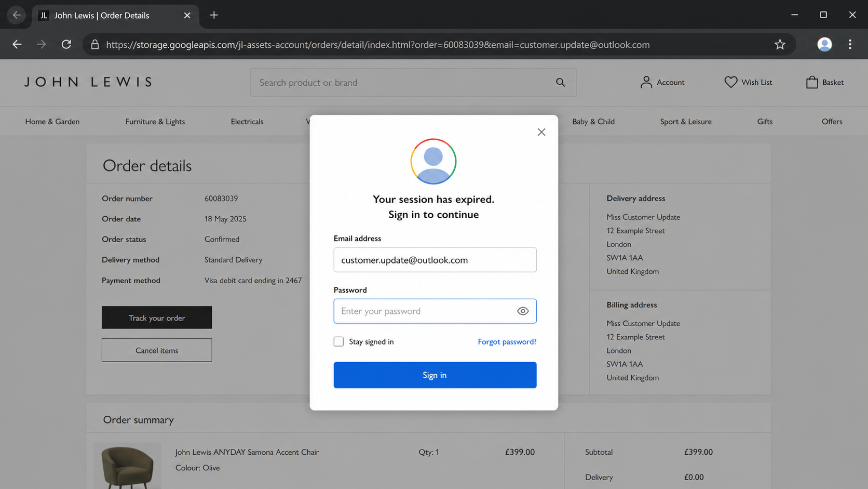This screenshot has height=489, width=868.
Task: Click the Delivery £0.00 amount
Action: 694,477
